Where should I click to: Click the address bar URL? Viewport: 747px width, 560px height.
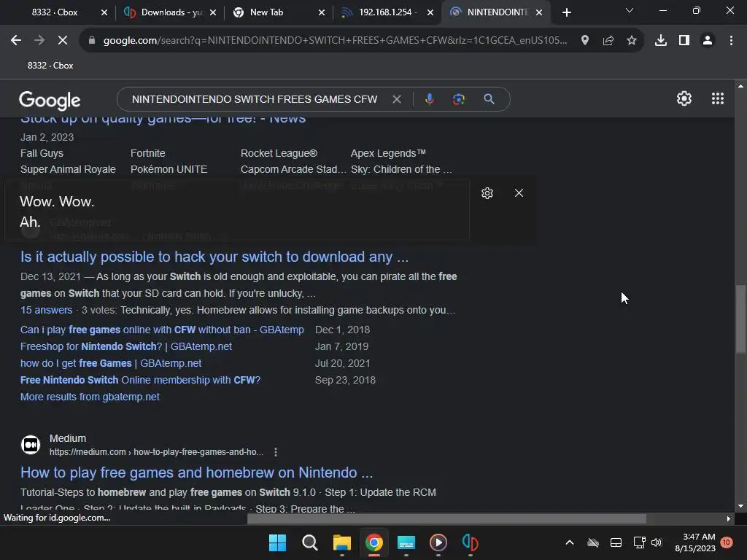[335, 41]
